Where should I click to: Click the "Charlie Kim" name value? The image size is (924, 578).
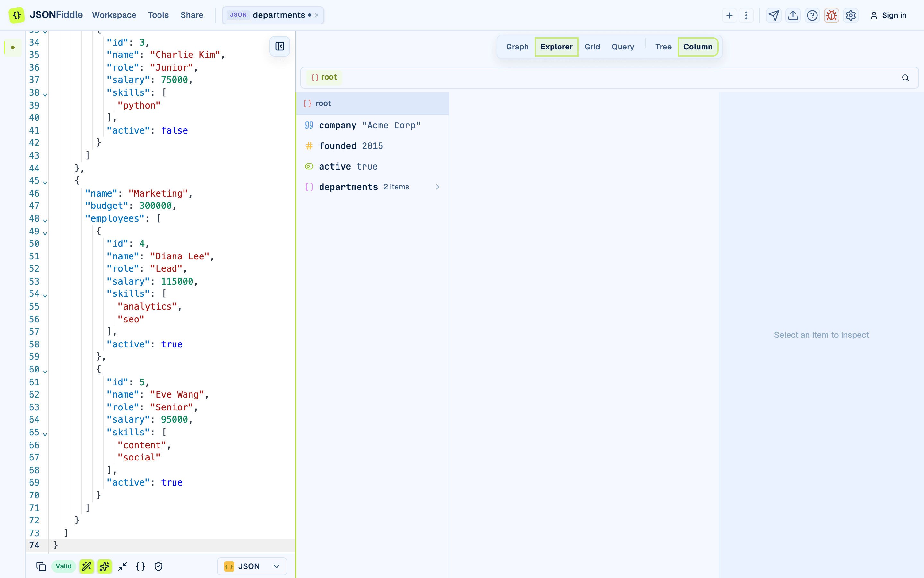[x=185, y=55]
